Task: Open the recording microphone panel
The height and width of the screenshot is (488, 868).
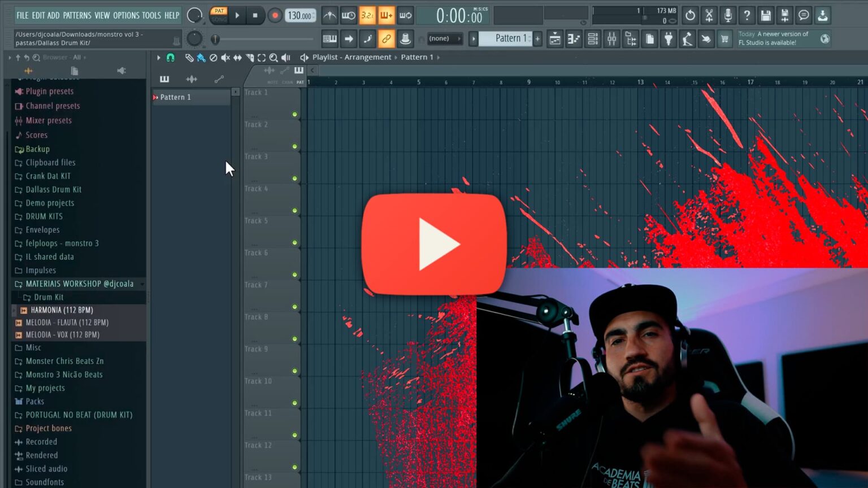Action: click(x=728, y=15)
